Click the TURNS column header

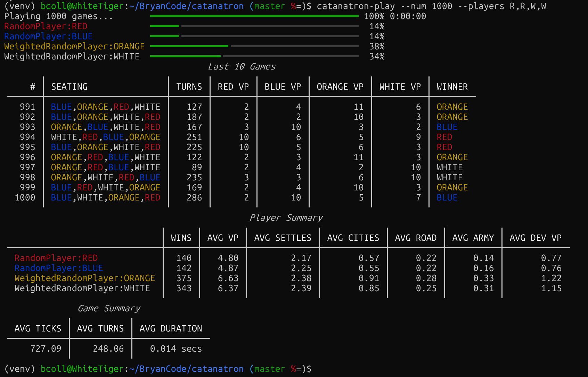pyautogui.click(x=189, y=87)
